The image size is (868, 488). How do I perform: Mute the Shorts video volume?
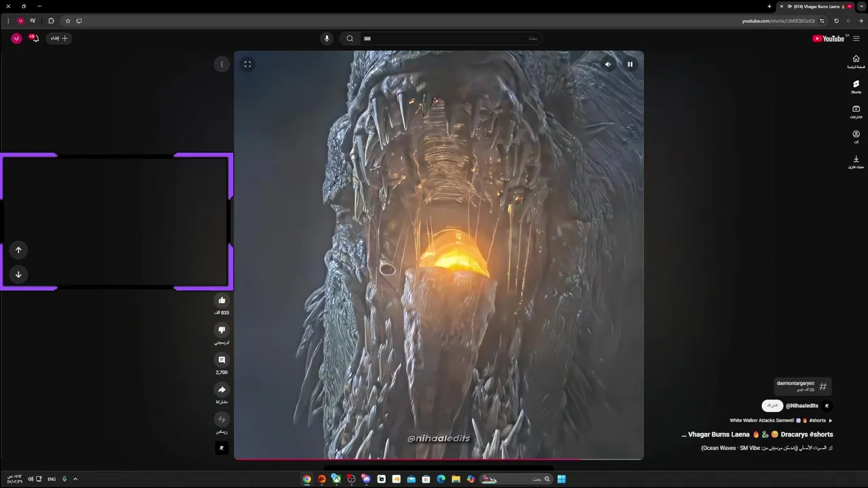[x=608, y=64]
